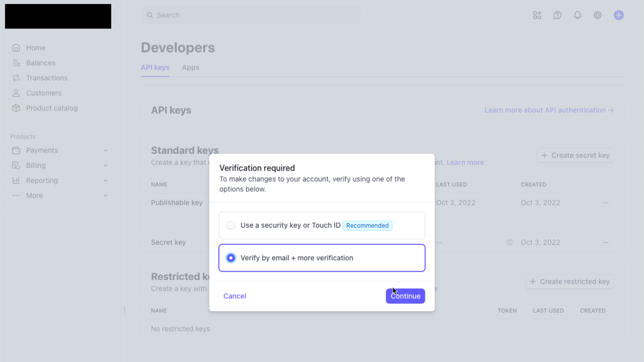Image resolution: width=644 pixels, height=362 pixels.
Task: Open the Publishable key row options menu
Action: [605, 203]
